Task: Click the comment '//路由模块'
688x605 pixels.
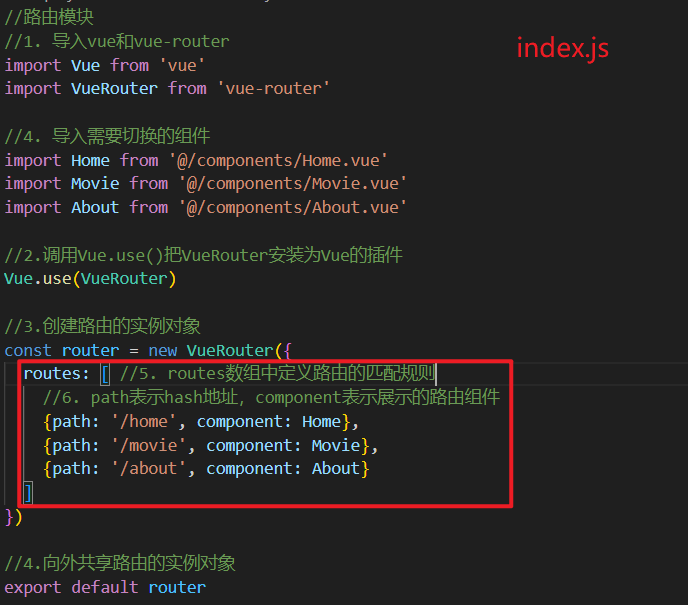Action: 49,18
